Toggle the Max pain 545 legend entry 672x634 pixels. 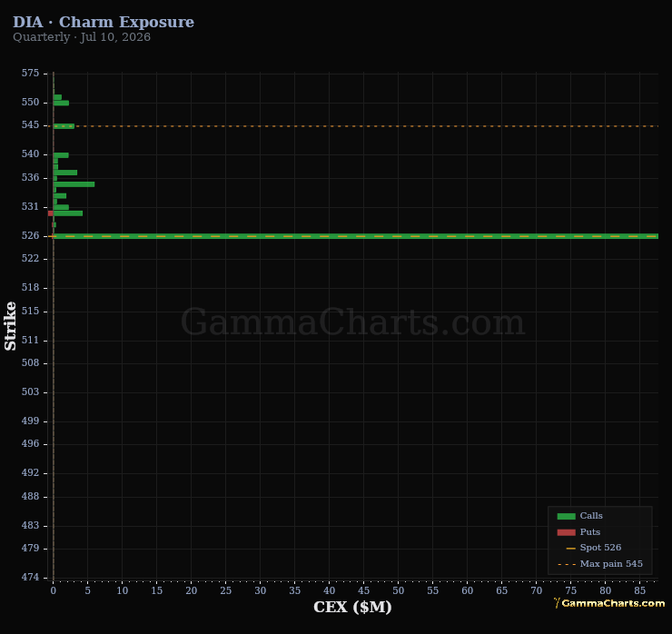pyautogui.click(x=600, y=564)
